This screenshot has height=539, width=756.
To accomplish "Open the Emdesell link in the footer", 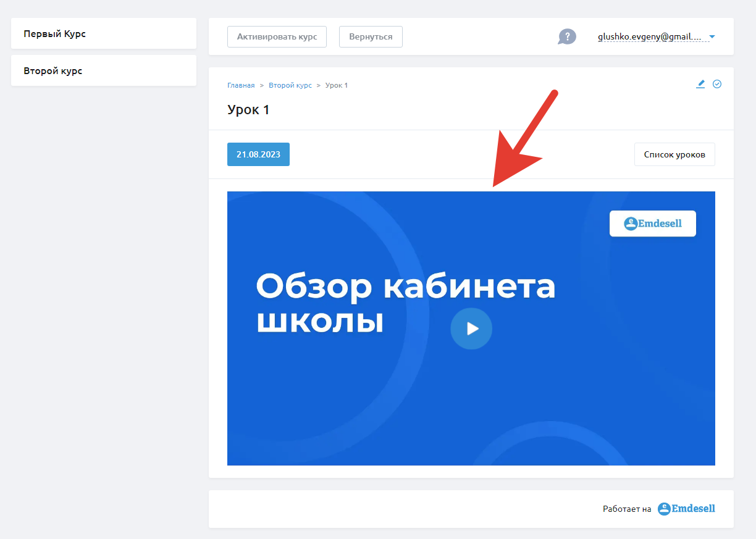I will point(687,509).
